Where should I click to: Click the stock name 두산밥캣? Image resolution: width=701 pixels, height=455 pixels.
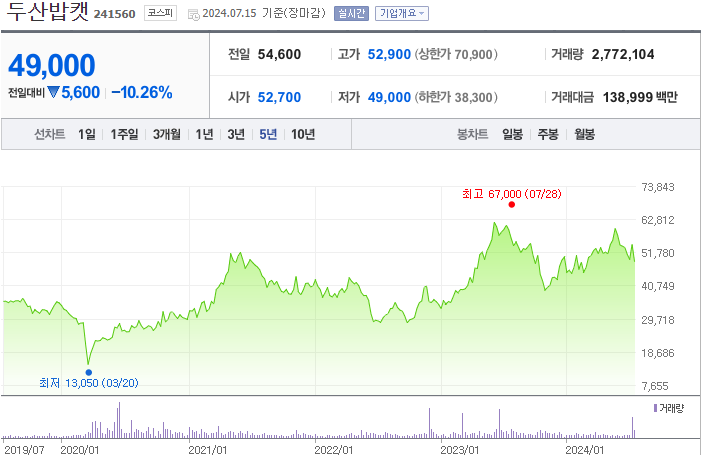tap(47, 12)
